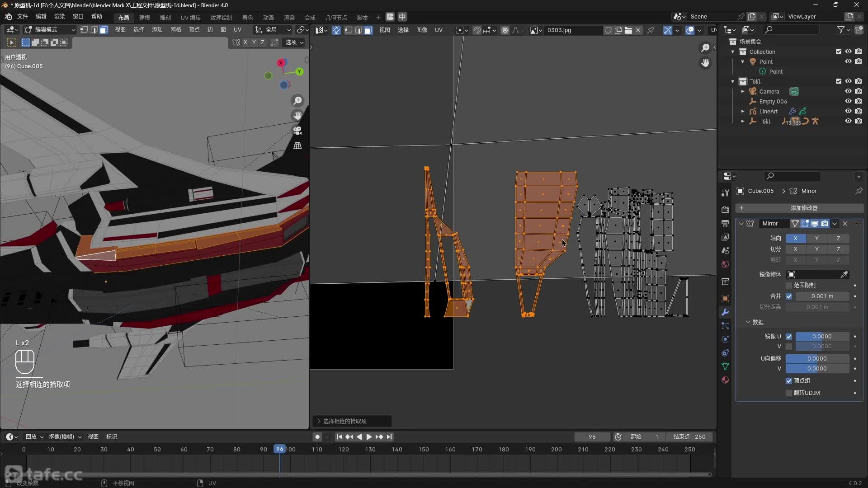Click the pan hand icon in UV editor
This screenshot has height=488, width=868.
(x=705, y=63)
